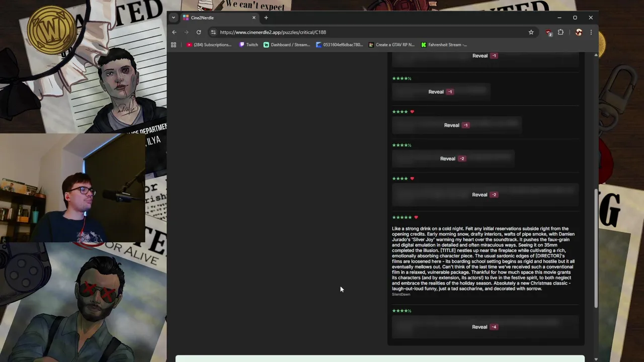Reveal the first 4.5-star review costing -1

(x=441, y=92)
